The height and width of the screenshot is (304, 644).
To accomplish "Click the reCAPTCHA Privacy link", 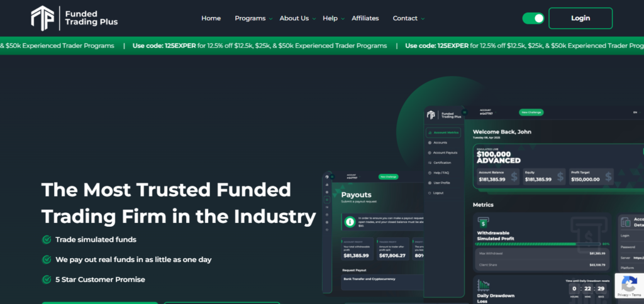I will point(622,295).
